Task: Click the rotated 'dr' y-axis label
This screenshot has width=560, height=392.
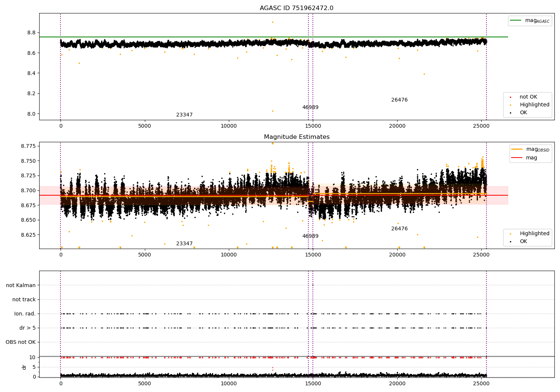Action: (x=24, y=367)
